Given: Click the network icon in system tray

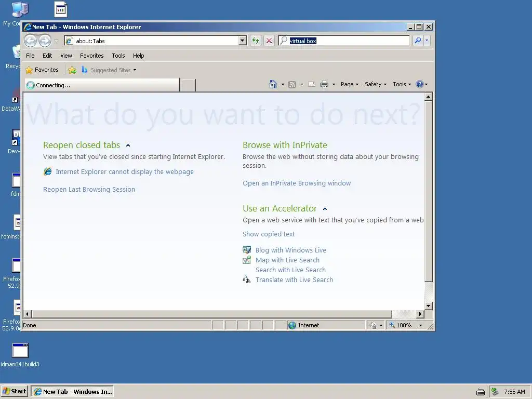Looking at the screenshot, I should tap(495, 392).
